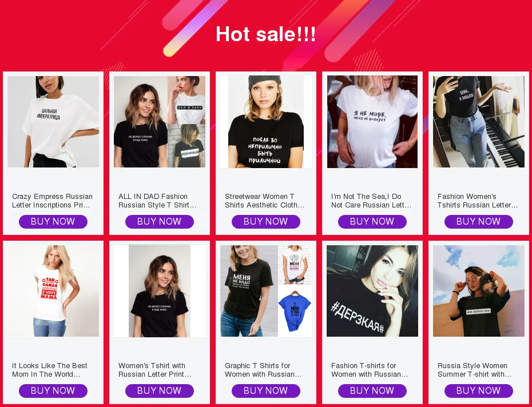Open the black shirt with beanie model photo
The image size is (532, 407).
tap(265, 122)
